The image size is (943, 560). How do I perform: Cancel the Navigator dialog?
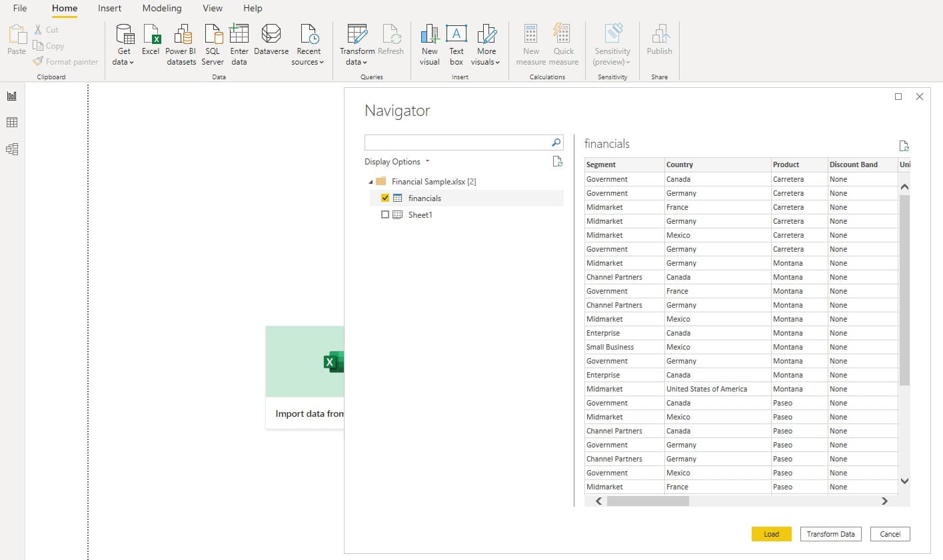(x=890, y=534)
